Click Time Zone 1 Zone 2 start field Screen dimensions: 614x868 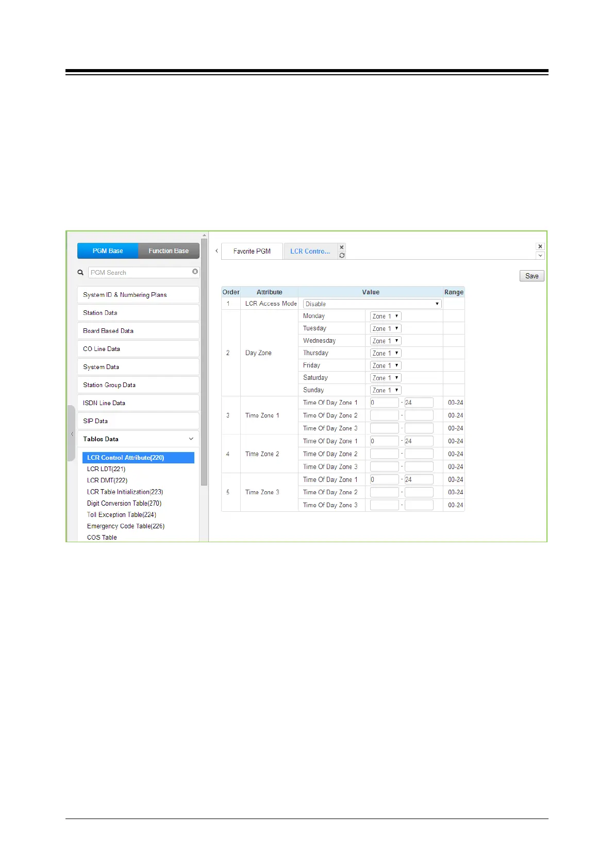coord(385,415)
